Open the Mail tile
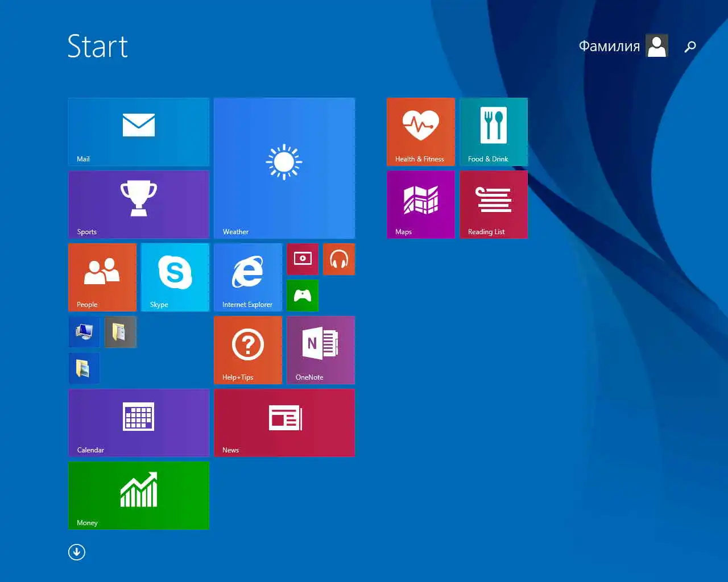Viewport: 728px width, 582px height. tap(139, 132)
